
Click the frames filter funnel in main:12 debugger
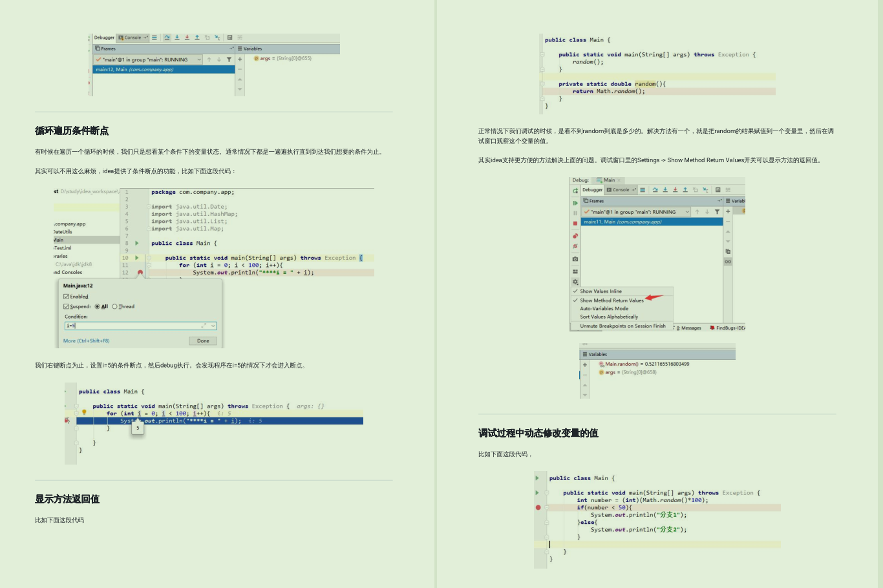(229, 59)
